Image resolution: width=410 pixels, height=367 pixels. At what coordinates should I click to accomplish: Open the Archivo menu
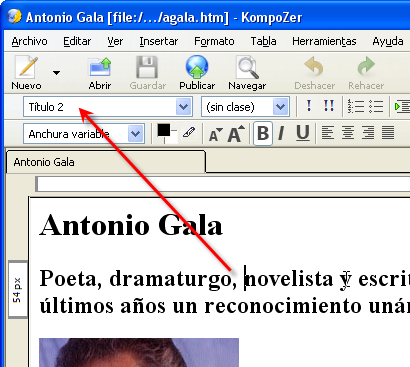[x=29, y=41]
